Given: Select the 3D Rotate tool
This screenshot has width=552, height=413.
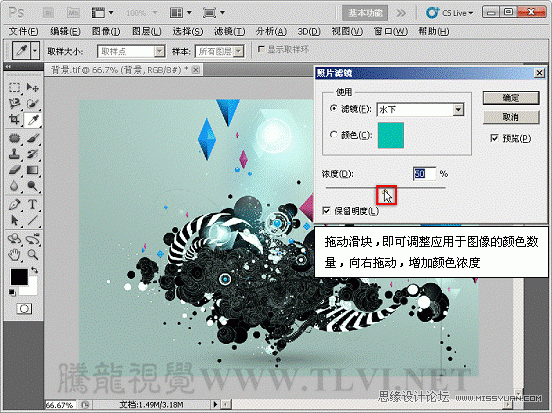Looking at the screenshot, I should tap(14, 239).
